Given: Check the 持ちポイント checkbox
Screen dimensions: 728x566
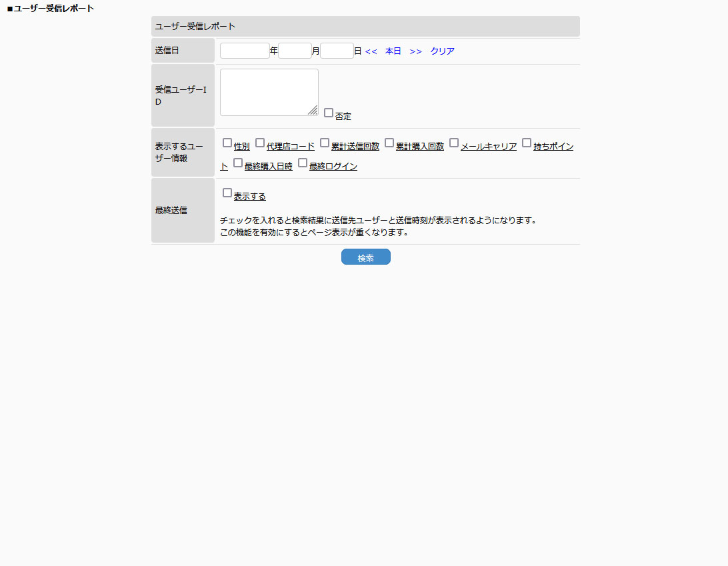Looking at the screenshot, I should [527, 143].
